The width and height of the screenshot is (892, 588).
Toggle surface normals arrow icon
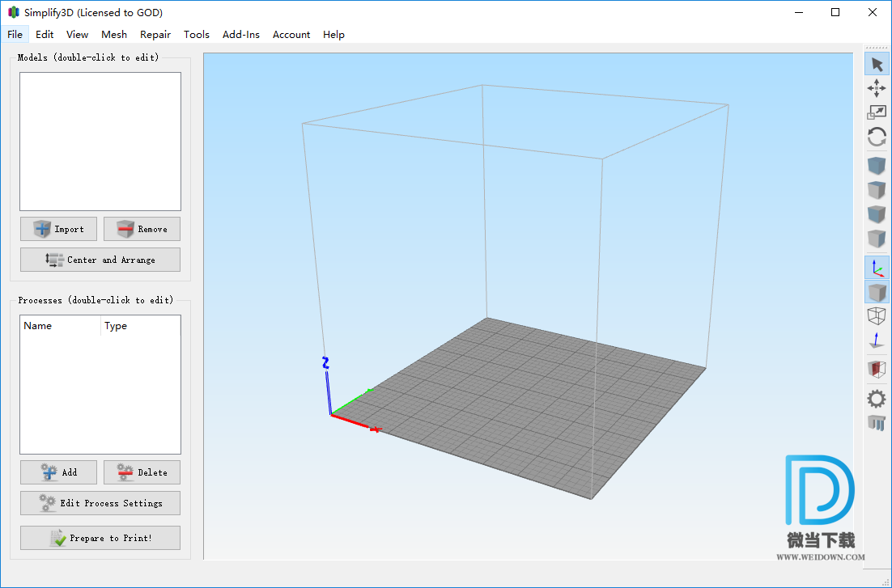coord(877,340)
